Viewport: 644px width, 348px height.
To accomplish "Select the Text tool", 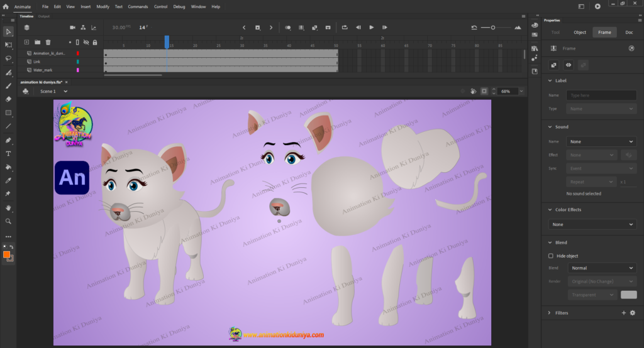I will [8, 153].
